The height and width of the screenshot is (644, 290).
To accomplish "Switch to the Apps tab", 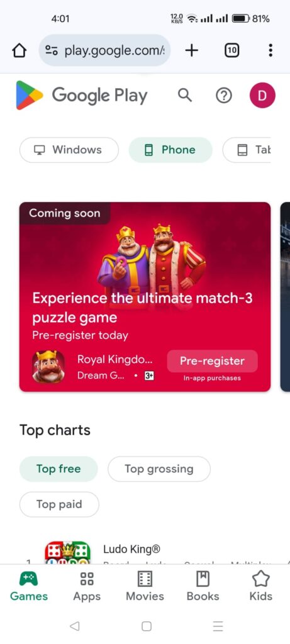I will click(x=87, y=587).
